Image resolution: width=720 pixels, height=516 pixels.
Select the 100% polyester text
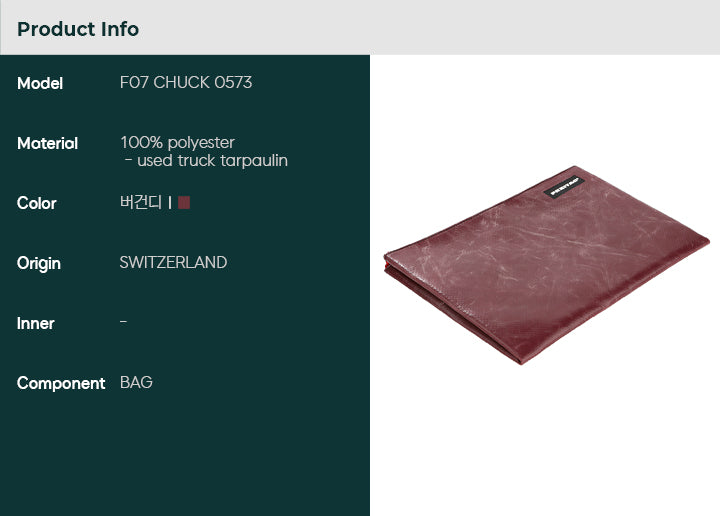tap(178, 142)
